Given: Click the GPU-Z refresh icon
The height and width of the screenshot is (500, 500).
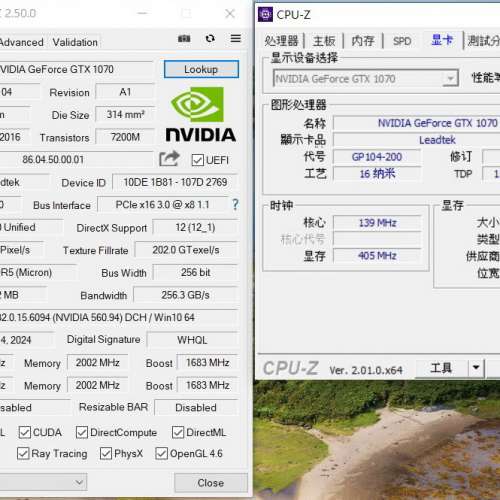Looking at the screenshot, I should point(210,39).
